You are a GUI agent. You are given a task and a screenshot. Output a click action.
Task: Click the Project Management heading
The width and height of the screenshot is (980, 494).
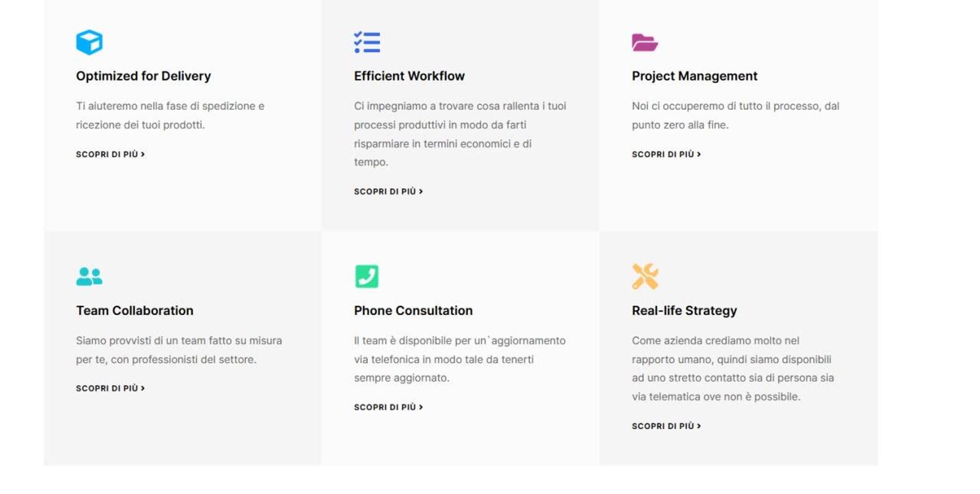click(x=695, y=76)
